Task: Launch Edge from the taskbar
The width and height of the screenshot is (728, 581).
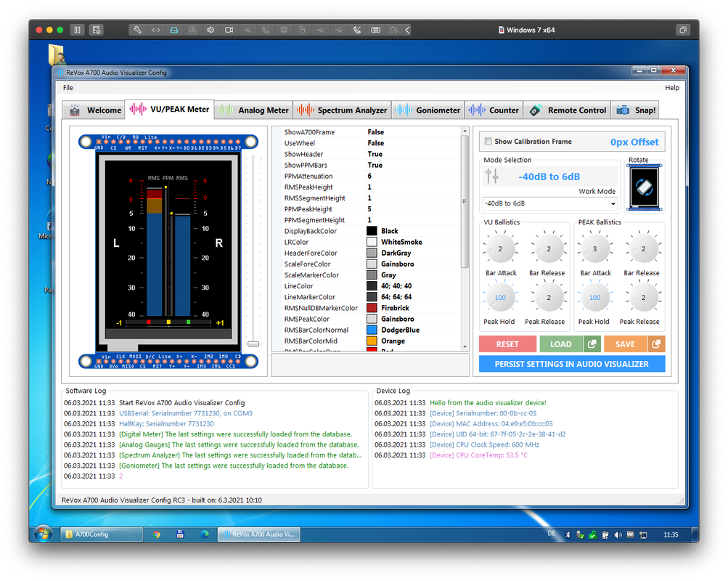Action: 204,535
